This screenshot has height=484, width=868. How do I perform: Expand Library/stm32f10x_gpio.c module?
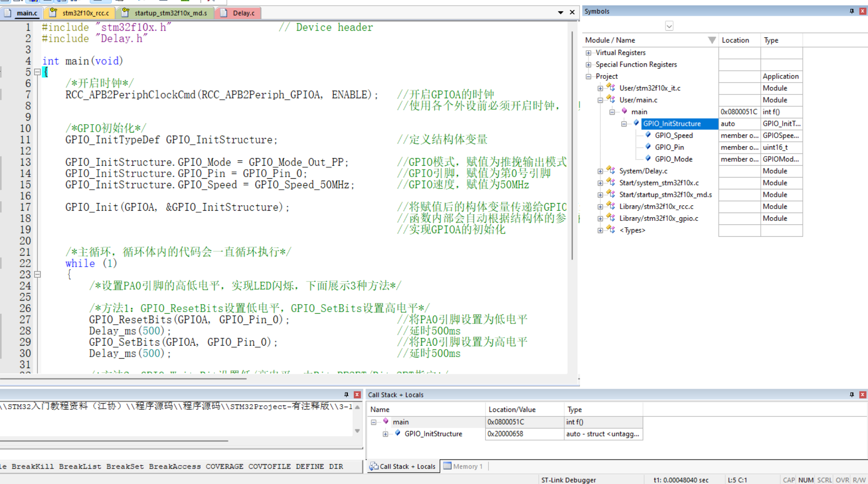600,219
